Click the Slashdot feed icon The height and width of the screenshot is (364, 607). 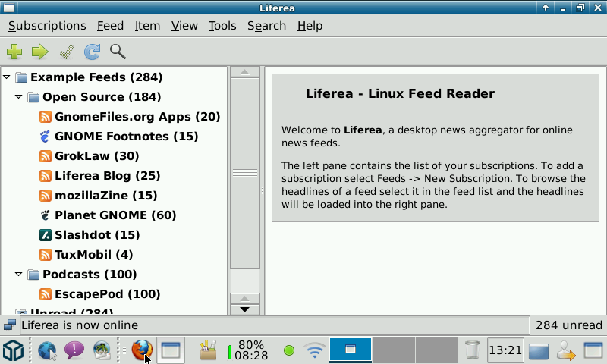(x=46, y=235)
